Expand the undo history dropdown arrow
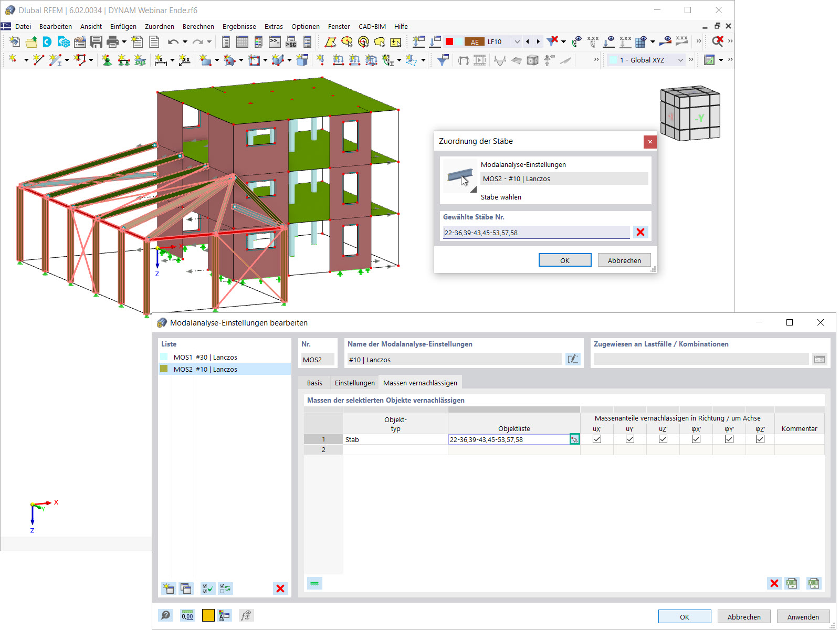Viewport: 840px width, 630px height. [185, 41]
